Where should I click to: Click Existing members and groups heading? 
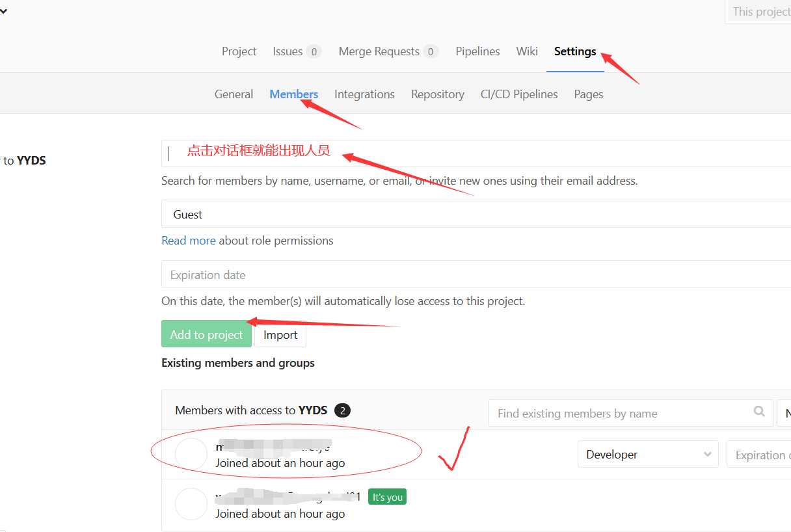click(238, 363)
